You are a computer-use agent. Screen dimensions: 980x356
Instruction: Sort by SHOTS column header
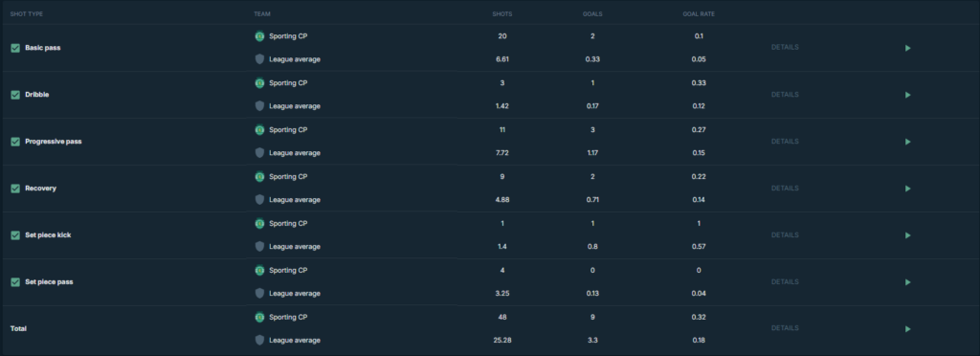point(501,13)
